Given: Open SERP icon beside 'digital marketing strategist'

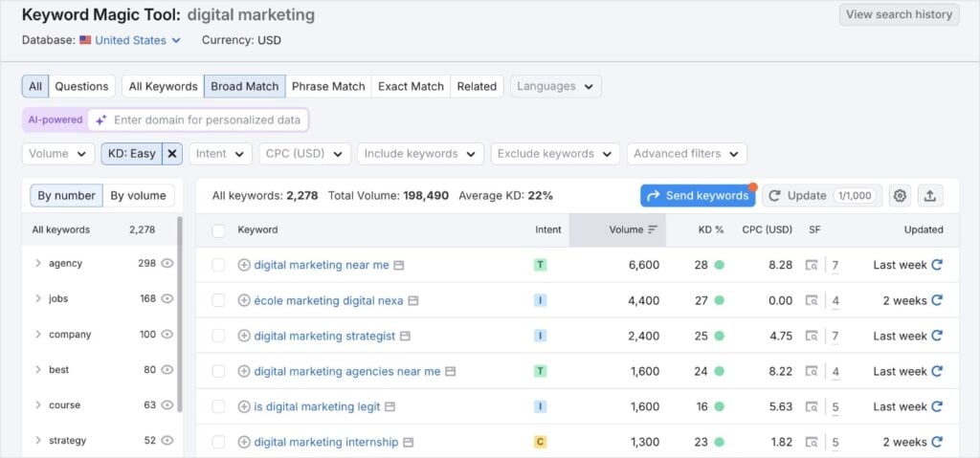Looking at the screenshot, I should [x=405, y=337].
